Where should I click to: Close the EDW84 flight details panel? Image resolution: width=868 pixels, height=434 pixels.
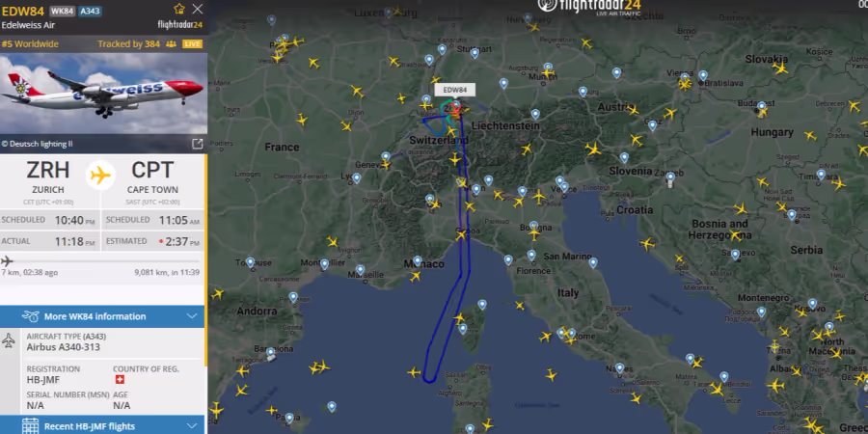197,9
